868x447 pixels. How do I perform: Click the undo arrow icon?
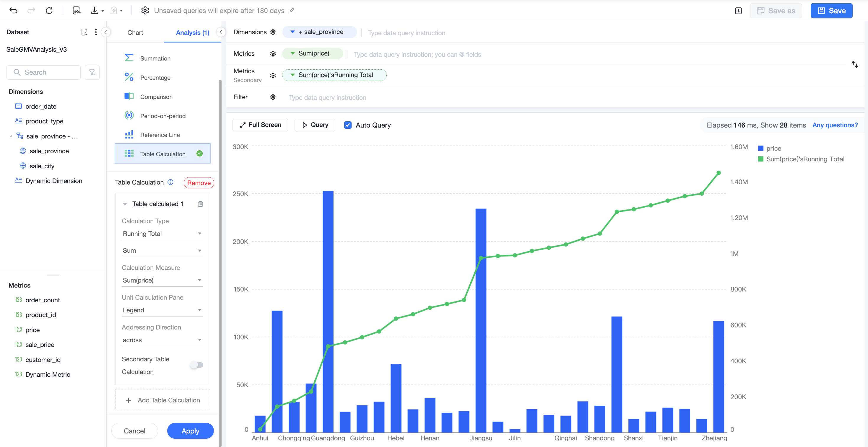point(14,10)
